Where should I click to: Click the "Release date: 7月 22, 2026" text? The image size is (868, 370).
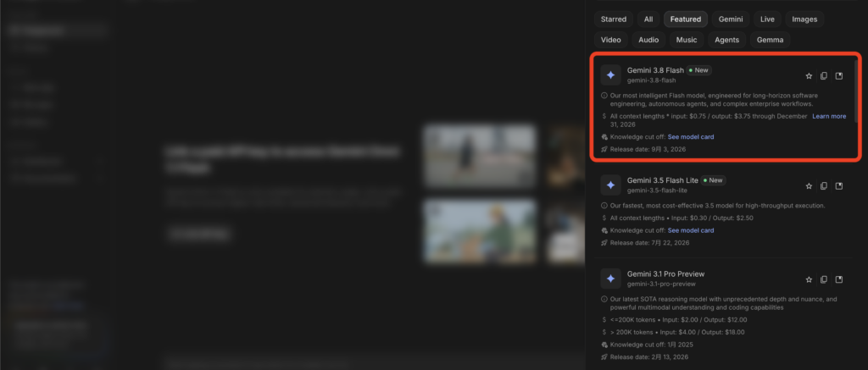point(649,243)
